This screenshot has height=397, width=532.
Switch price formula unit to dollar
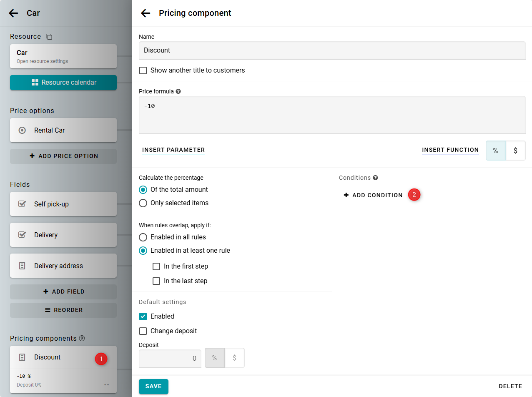coord(515,151)
